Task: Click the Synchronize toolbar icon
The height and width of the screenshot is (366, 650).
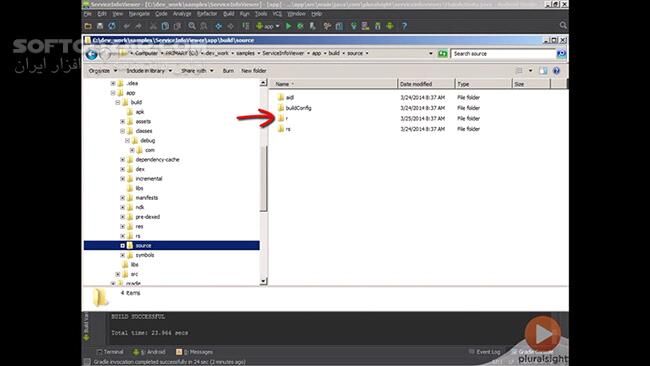Action: coord(112,26)
